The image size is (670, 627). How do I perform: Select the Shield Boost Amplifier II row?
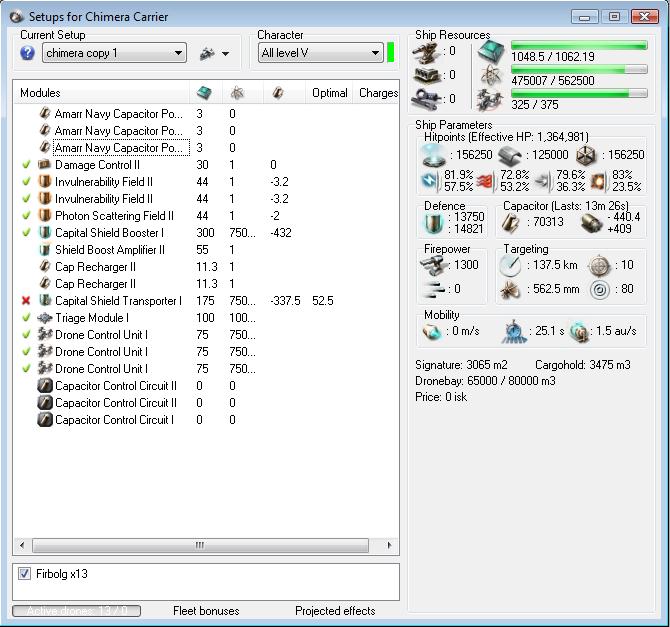click(206, 250)
